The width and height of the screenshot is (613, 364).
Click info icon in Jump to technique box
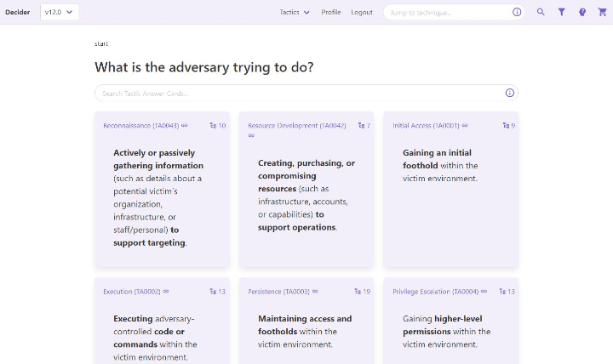tap(517, 12)
